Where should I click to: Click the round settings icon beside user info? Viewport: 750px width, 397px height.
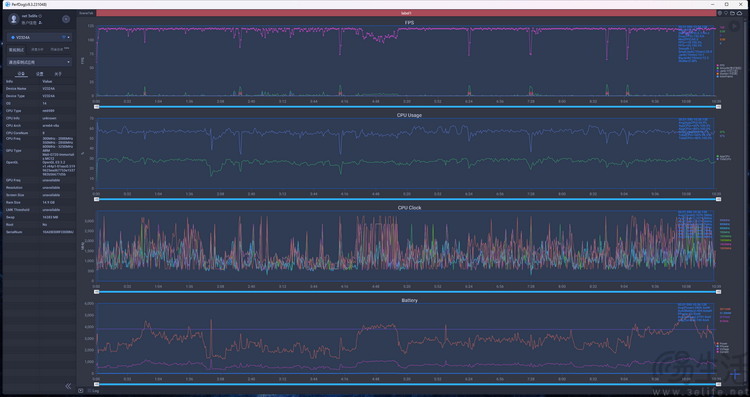(66, 19)
